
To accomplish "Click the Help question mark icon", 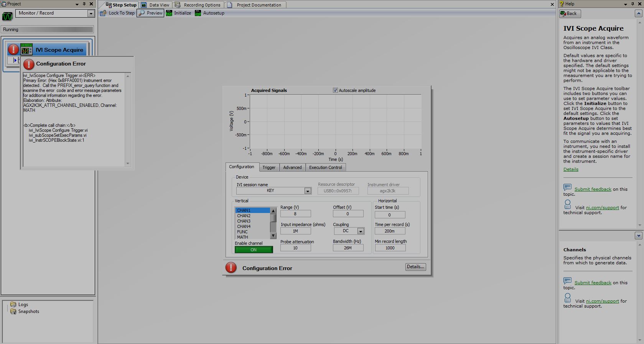I will tap(562, 4).
